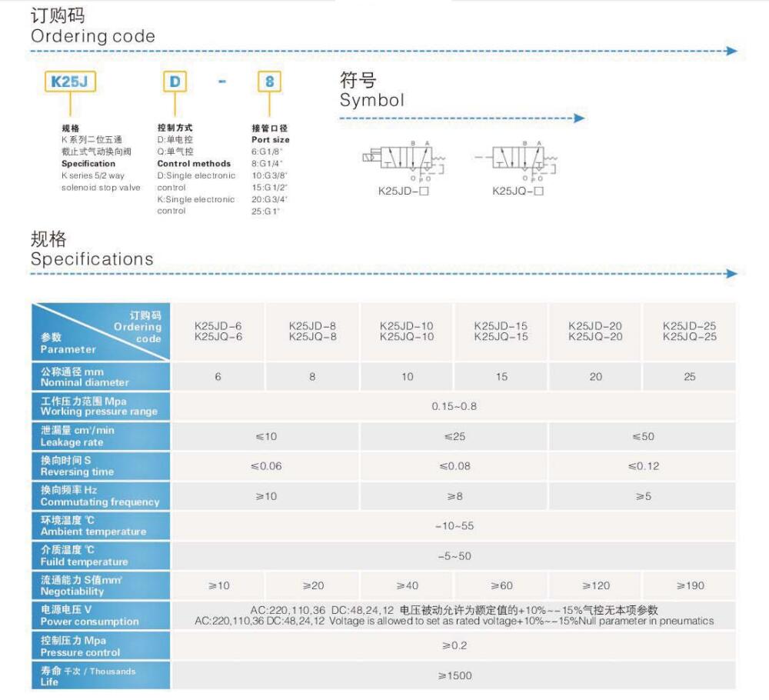Select the yellow 8 port size box
The height and width of the screenshot is (700, 769).
tap(268, 82)
